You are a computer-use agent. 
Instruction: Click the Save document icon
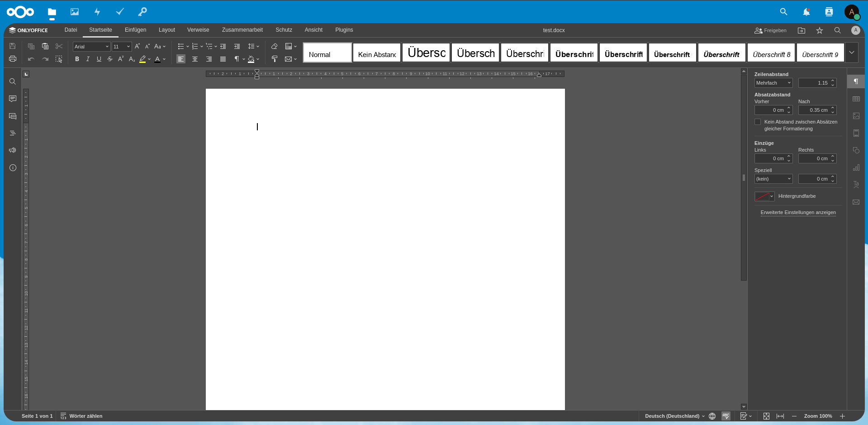13,46
